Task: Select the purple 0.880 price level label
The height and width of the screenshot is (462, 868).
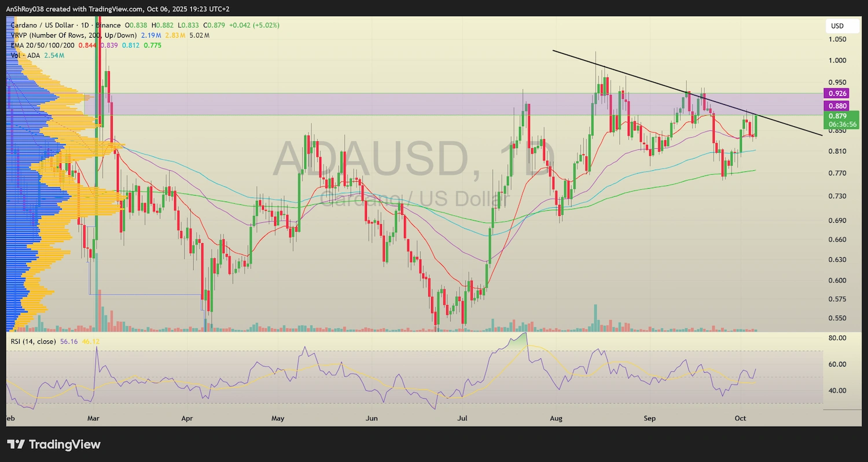Action: [x=836, y=106]
